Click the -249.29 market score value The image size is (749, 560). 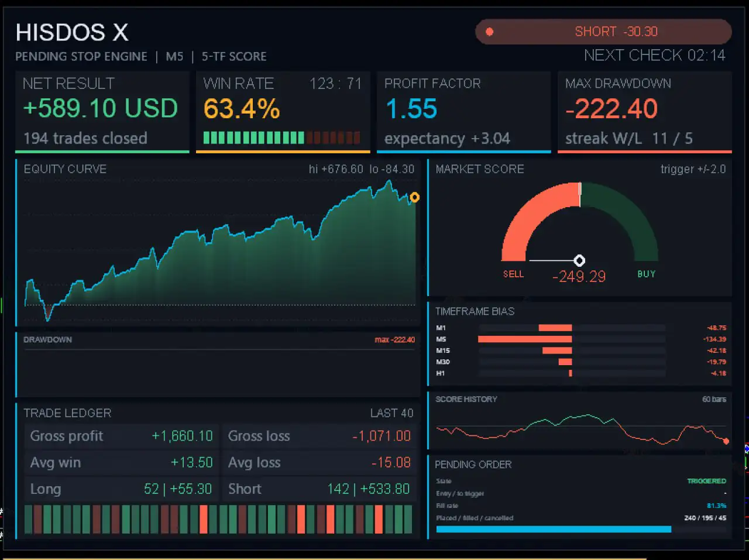tap(579, 277)
